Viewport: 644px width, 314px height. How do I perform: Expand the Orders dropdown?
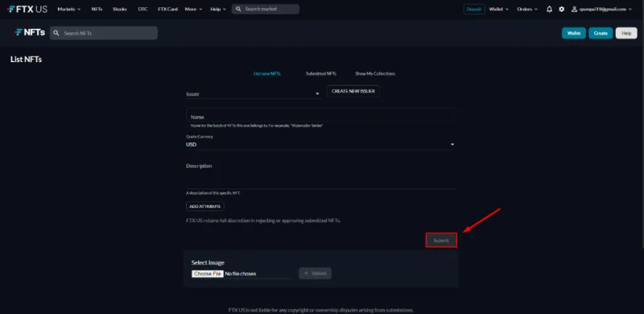click(527, 9)
